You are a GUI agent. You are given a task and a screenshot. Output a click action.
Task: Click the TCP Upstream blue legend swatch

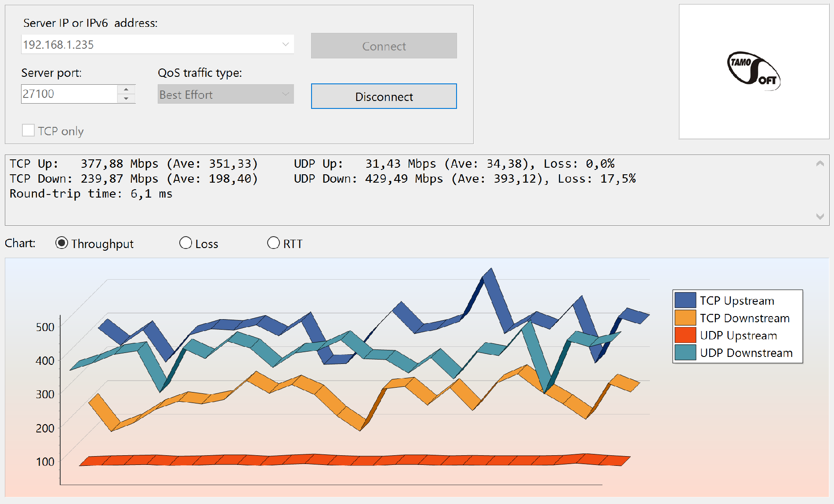click(685, 300)
